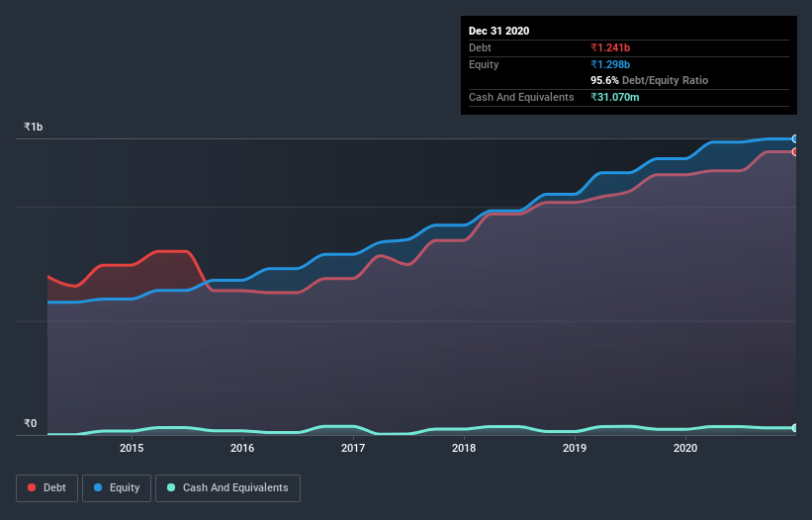Toggle the Debt legend button
Image resolution: width=812 pixels, height=520 pixels.
[47, 488]
